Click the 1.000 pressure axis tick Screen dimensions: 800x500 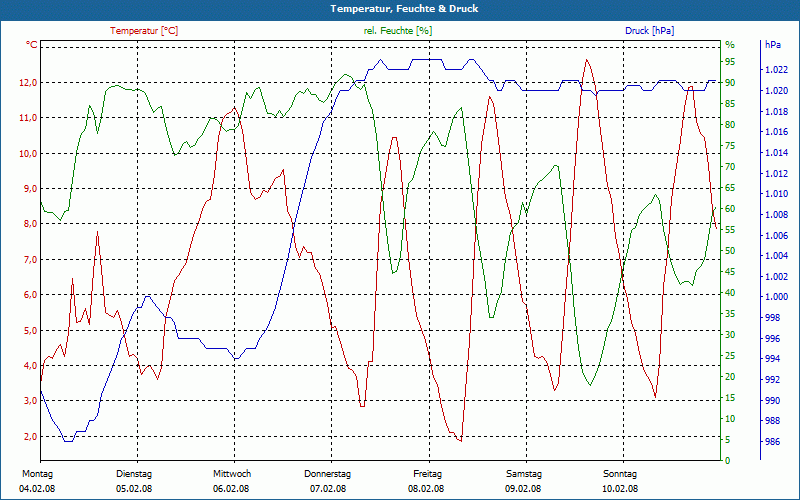(777, 297)
